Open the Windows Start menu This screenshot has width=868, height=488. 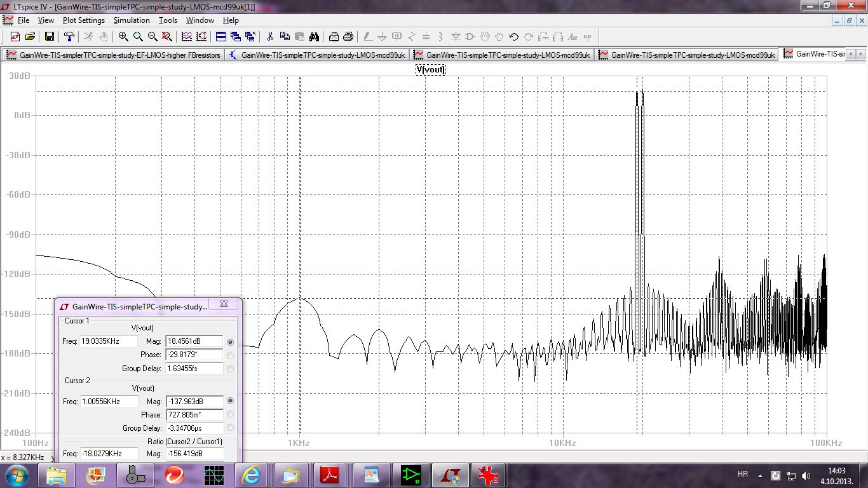coord(16,475)
